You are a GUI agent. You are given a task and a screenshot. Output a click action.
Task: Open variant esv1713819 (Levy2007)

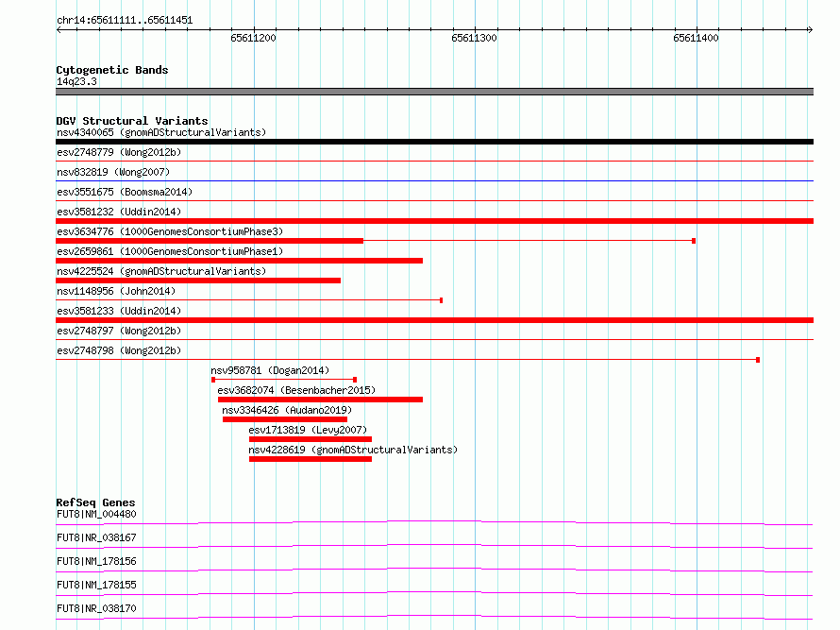pos(308,430)
